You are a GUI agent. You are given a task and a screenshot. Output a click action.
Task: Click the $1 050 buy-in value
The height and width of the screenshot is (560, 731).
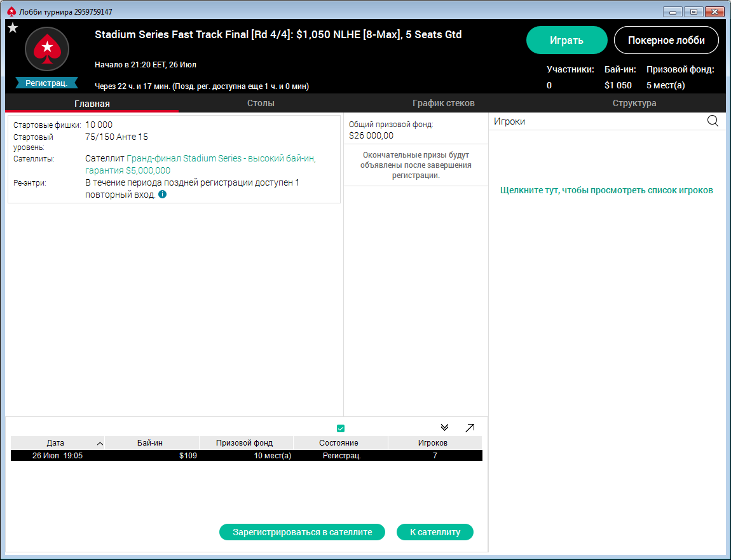[618, 85]
